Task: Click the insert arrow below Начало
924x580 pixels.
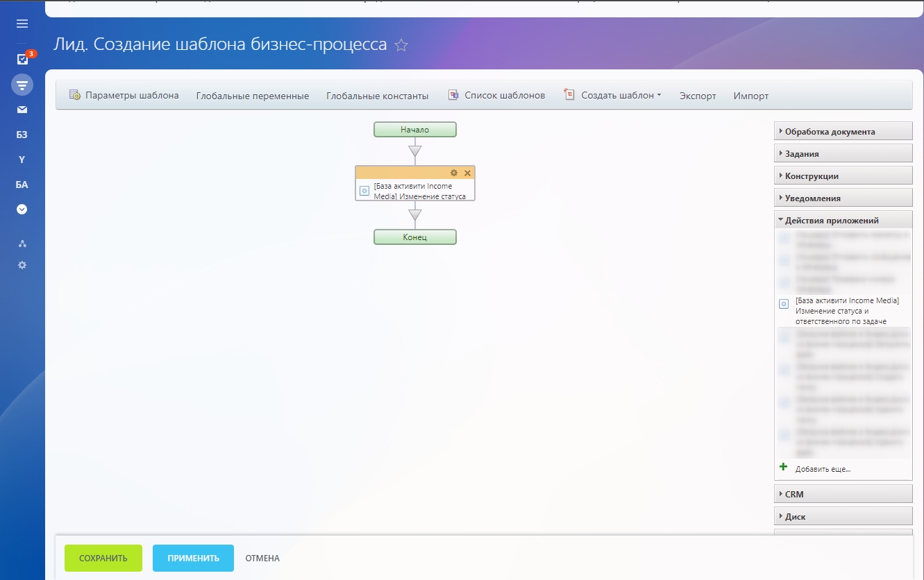Action: point(415,151)
